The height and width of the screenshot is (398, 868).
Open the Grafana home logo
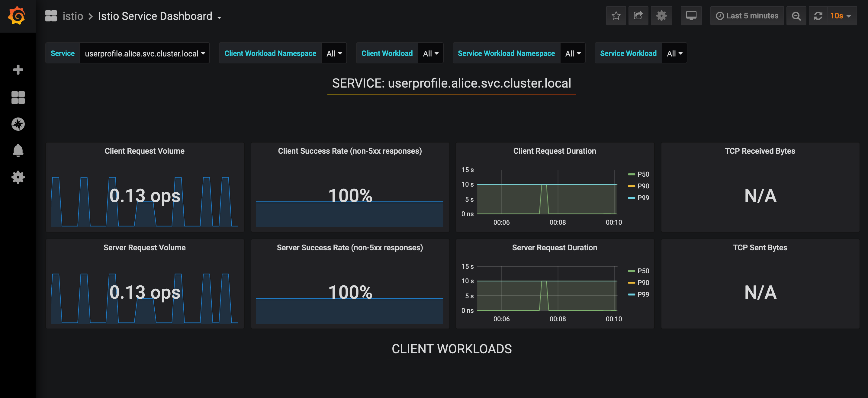tap(17, 15)
